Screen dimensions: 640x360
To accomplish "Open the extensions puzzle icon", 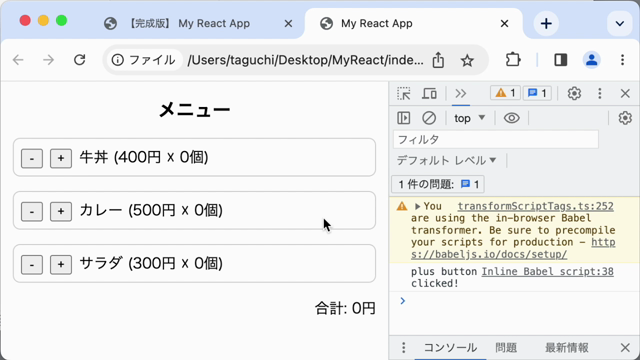I will 513,60.
